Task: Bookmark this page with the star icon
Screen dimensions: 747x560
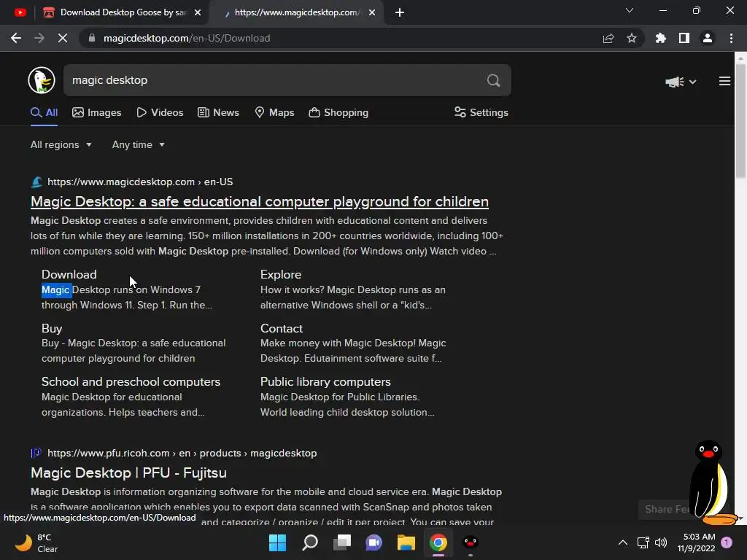Action: [x=632, y=38]
